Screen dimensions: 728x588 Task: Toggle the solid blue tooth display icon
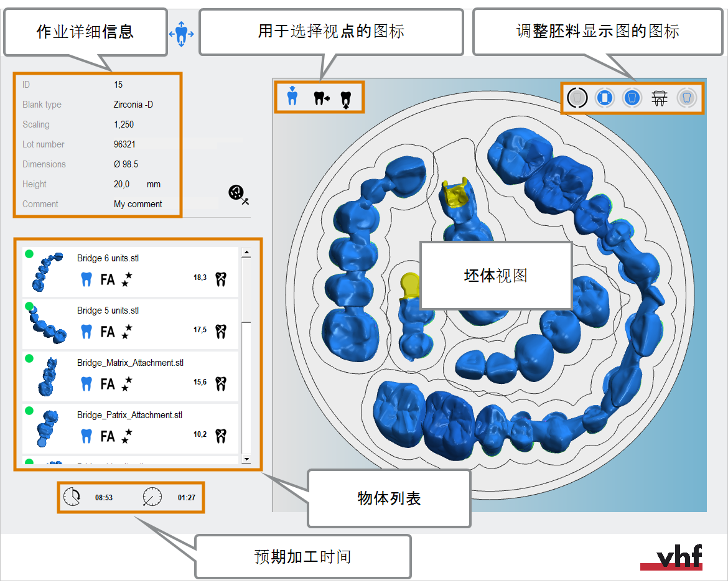click(x=632, y=98)
